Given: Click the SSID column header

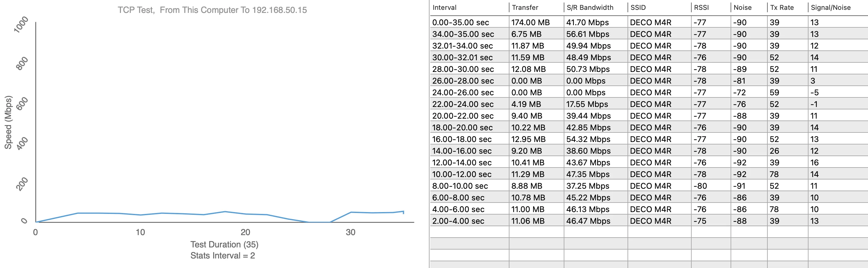Looking at the screenshot, I should (x=638, y=7).
